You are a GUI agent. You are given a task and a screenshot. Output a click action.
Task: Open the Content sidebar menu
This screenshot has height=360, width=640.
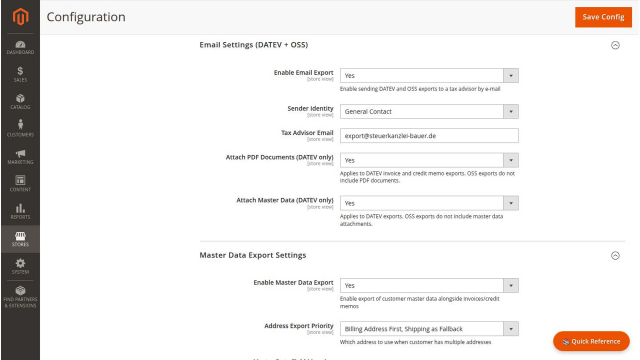(x=20, y=184)
